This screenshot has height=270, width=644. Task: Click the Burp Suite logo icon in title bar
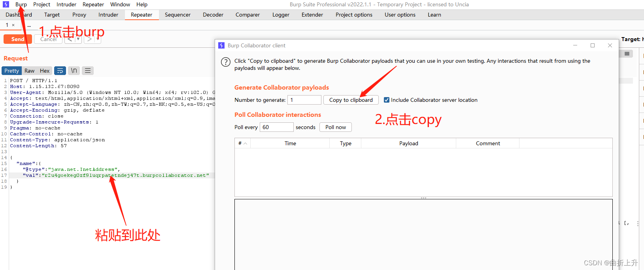click(6, 4)
